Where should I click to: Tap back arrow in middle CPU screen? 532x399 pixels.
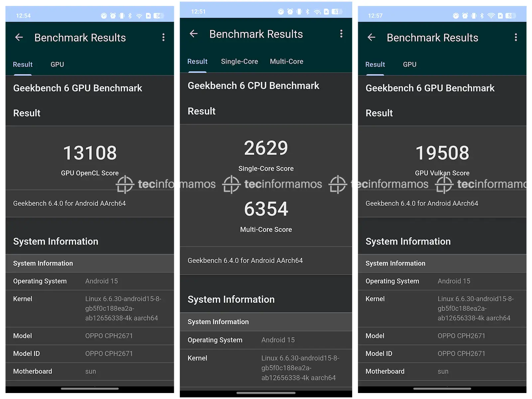194,34
